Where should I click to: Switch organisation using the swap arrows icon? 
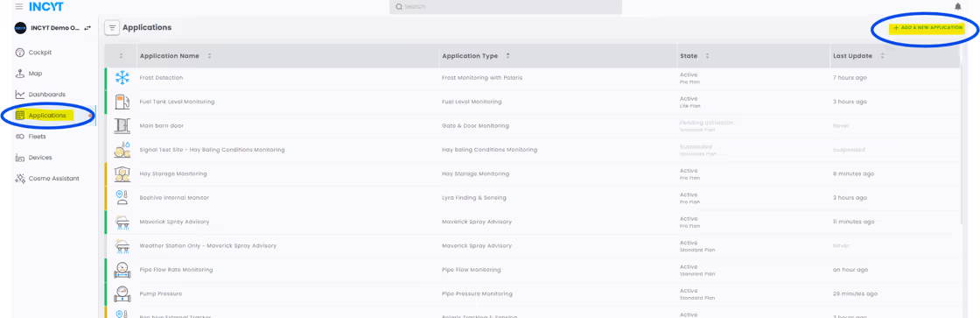[87, 28]
